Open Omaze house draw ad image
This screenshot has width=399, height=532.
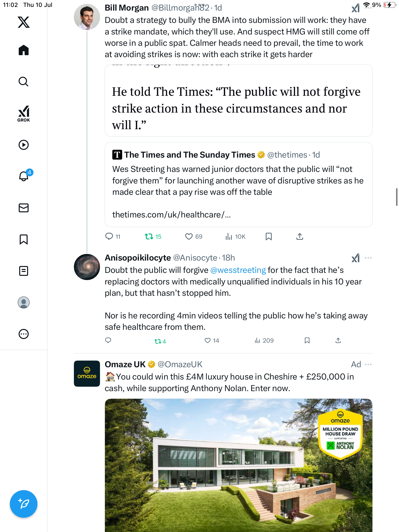pyautogui.click(x=238, y=465)
